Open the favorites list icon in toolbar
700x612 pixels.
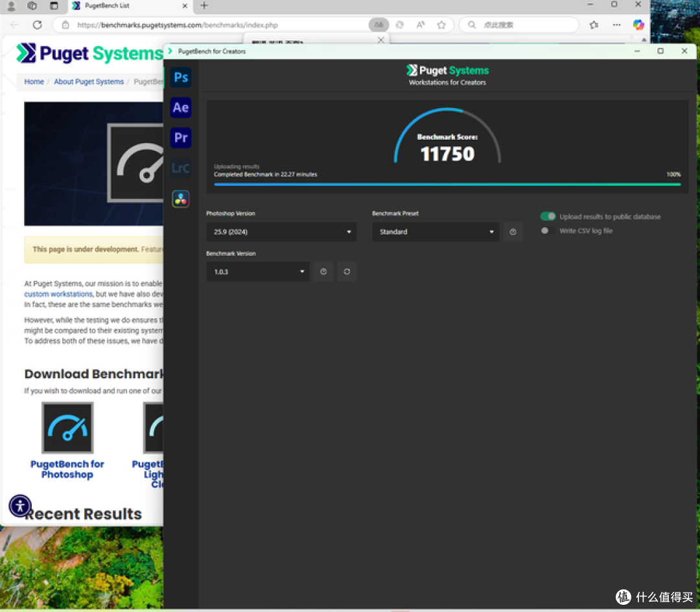[x=594, y=25]
